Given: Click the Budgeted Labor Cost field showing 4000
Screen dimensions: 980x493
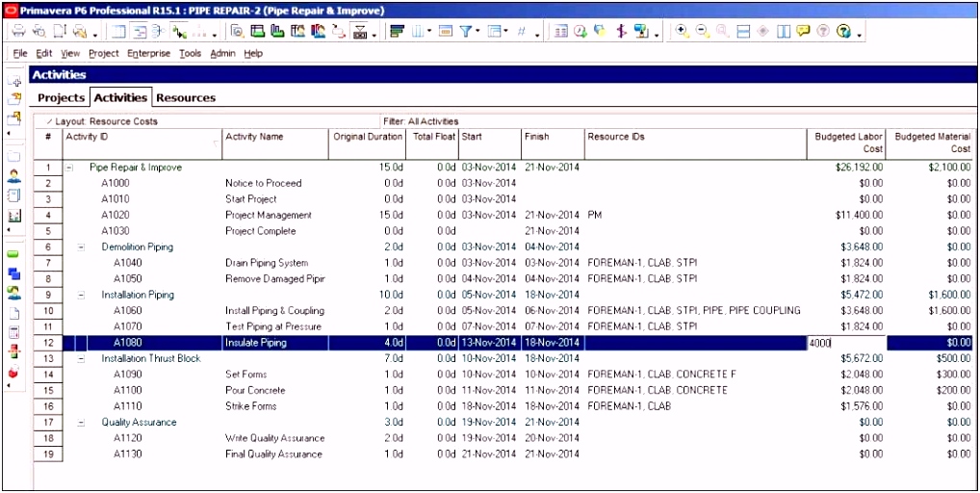Looking at the screenshot, I should (x=846, y=343).
